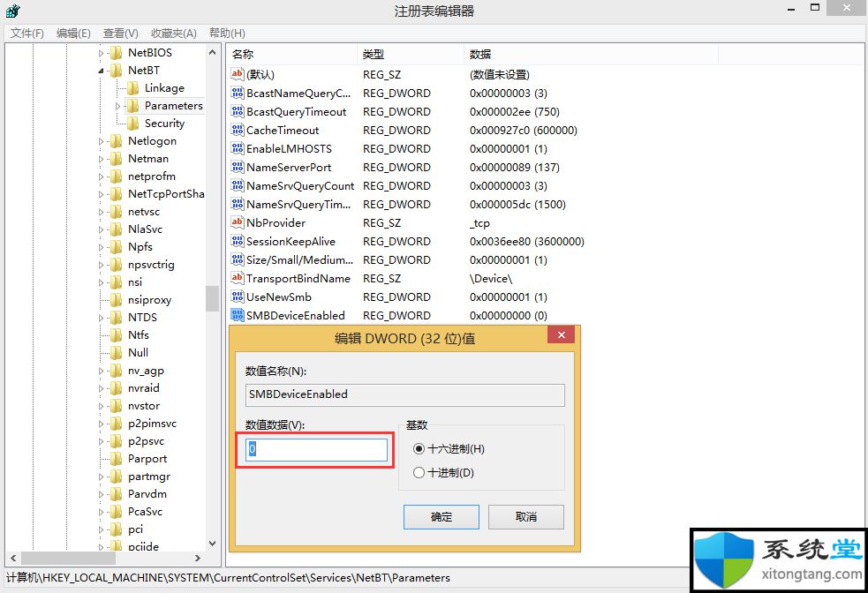Open the 查看(V) menu
The image size is (868, 593).
(x=121, y=34)
